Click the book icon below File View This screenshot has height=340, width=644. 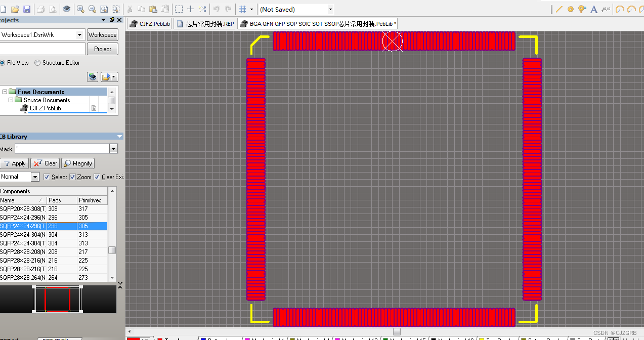[93, 77]
